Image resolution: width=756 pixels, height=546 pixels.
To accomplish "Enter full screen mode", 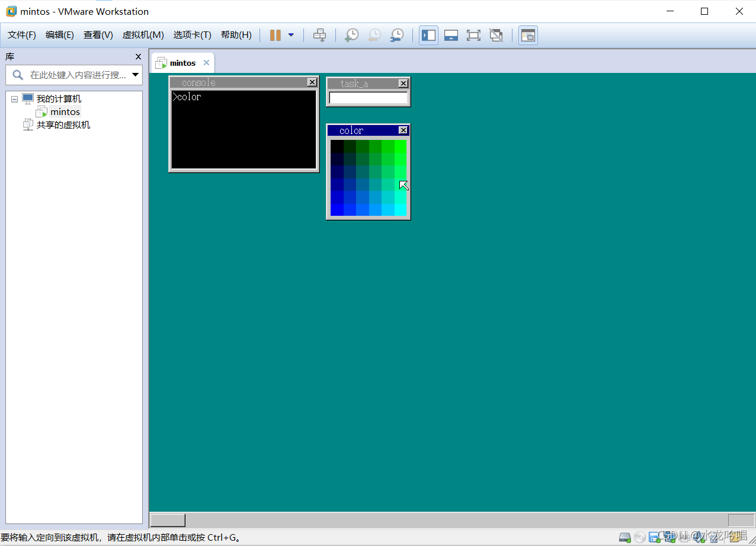I will tap(473, 35).
